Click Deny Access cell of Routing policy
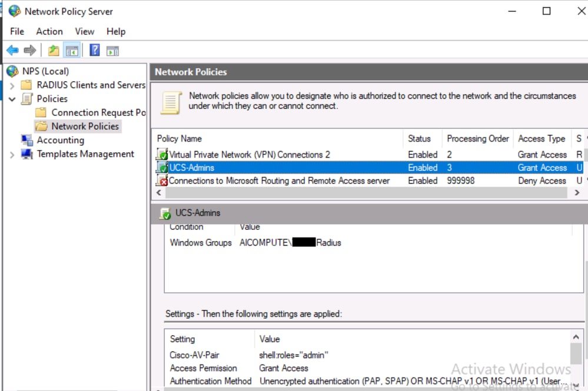The width and height of the screenshot is (588, 391). coord(542,181)
